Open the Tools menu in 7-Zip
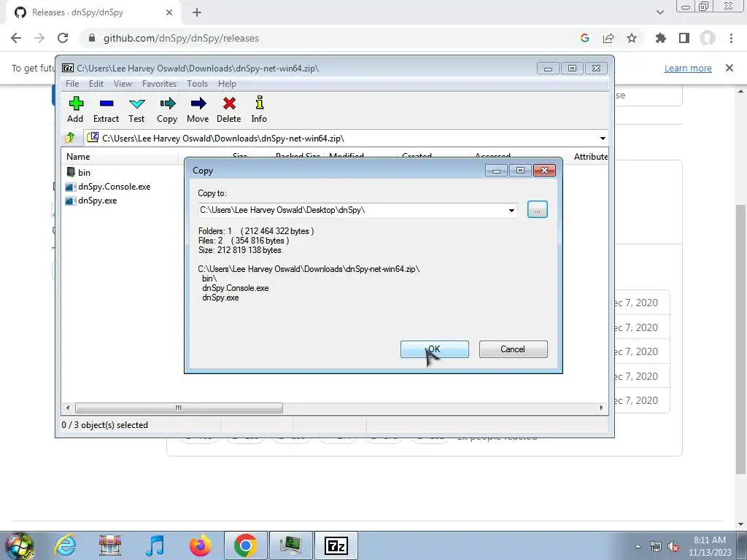The image size is (747, 560). tap(197, 84)
